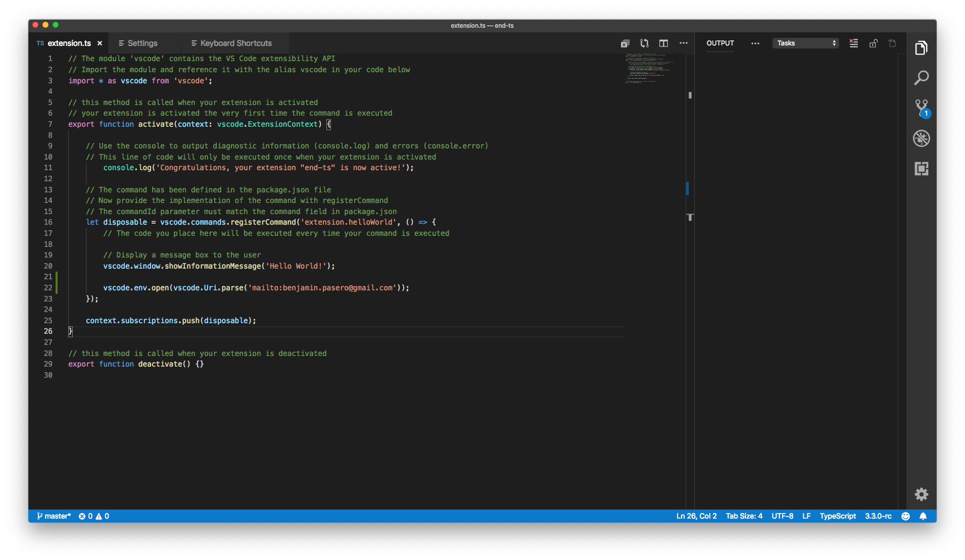Screen dimensions: 965x560
Task: Open the Source Control view with badge
Action: click(922, 109)
